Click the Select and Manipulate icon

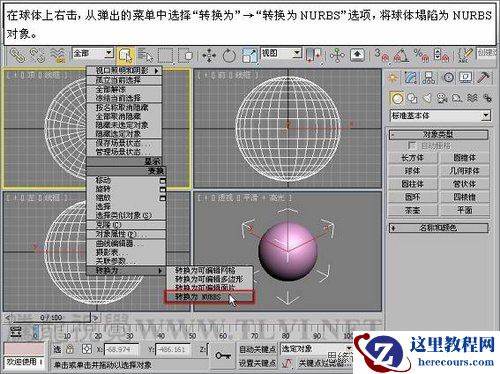coord(337,55)
